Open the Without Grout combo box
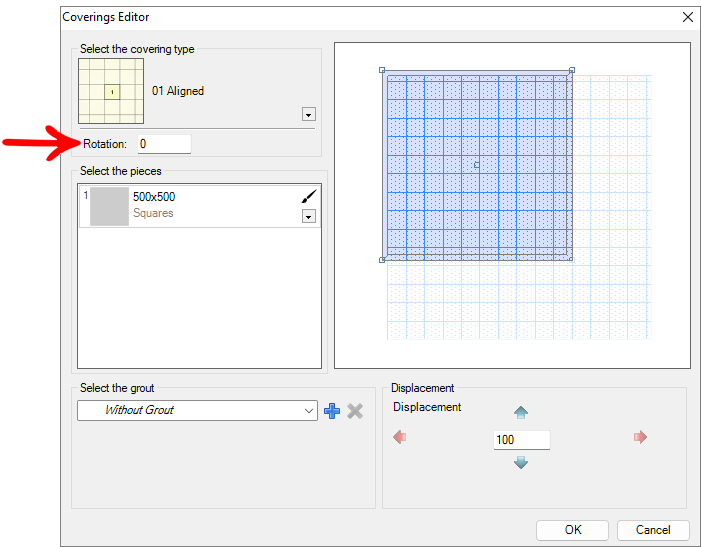This screenshot has width=701, height=547. [x=197, y=410]
